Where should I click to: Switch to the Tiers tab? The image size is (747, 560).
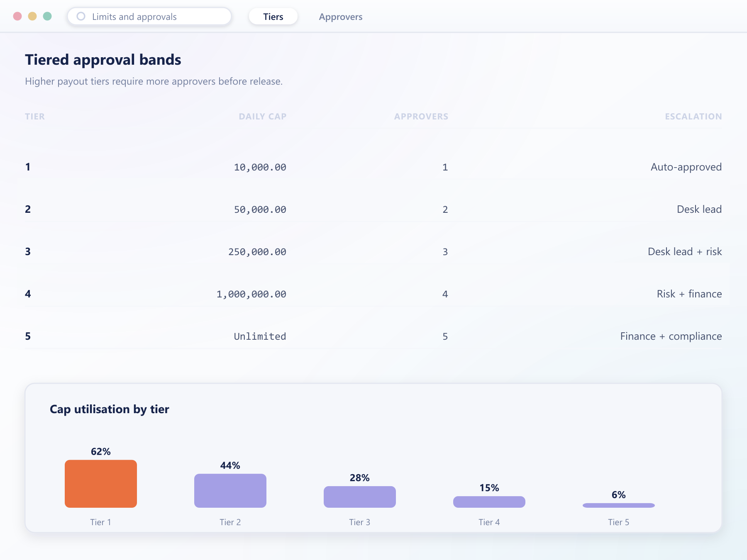[273, 17]
